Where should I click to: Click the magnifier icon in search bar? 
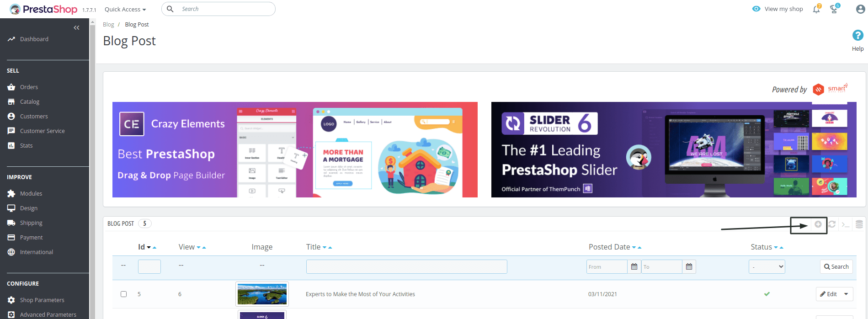(170, 9)
